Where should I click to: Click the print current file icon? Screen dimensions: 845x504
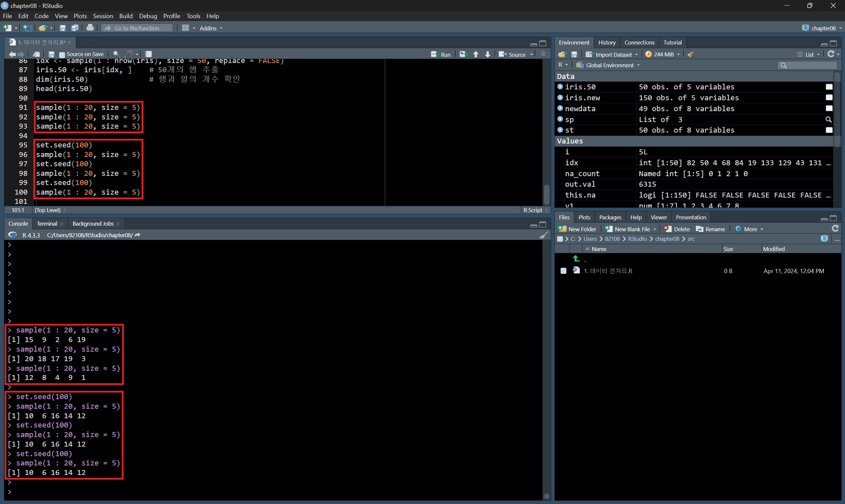tap(90, 28)
